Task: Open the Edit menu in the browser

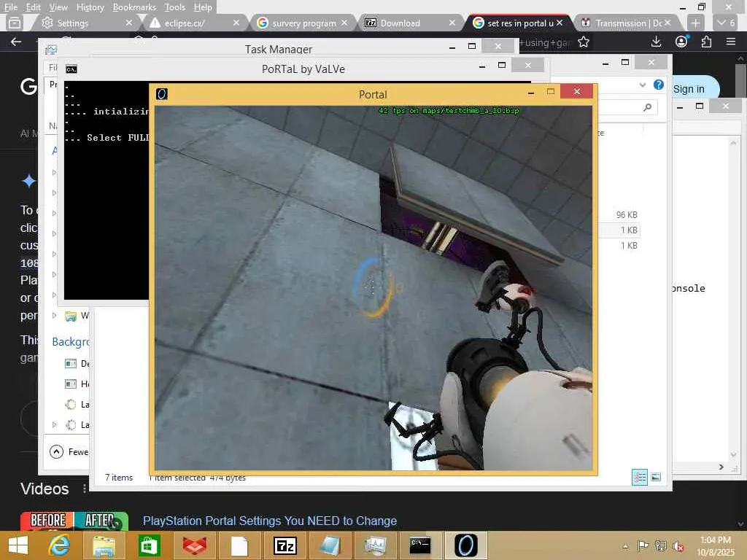Action: tap(33, 7)
